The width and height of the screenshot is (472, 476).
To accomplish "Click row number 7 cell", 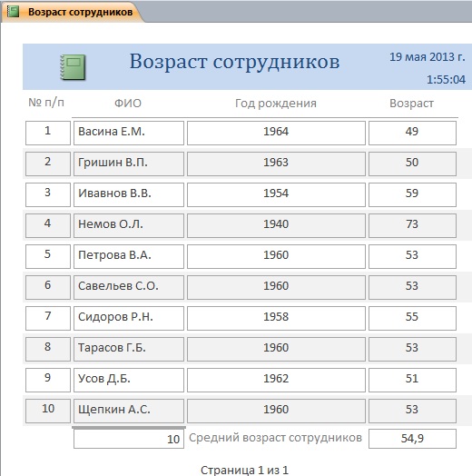I will 48,318.
